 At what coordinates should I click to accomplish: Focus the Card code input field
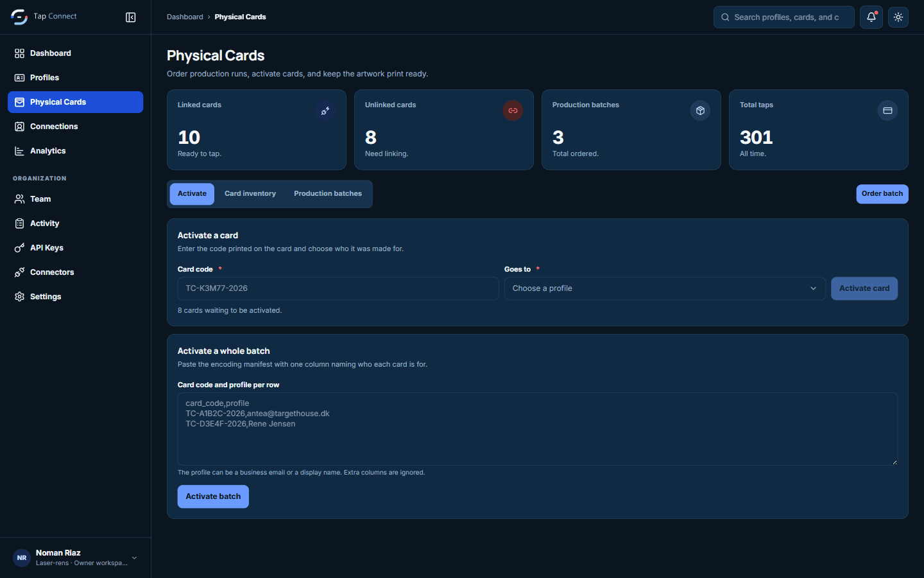pyautogui.click(x=338, y=288)
